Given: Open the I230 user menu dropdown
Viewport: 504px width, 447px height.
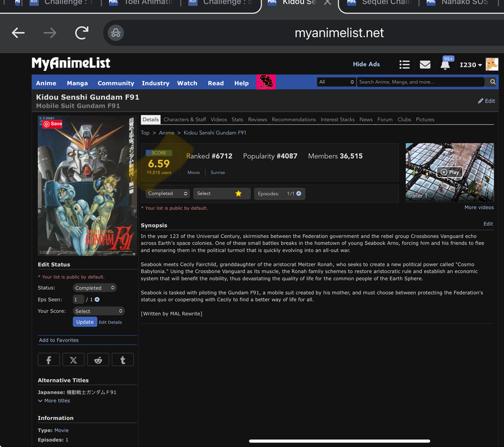Looking at the screenshot, I should coord(471,65).
